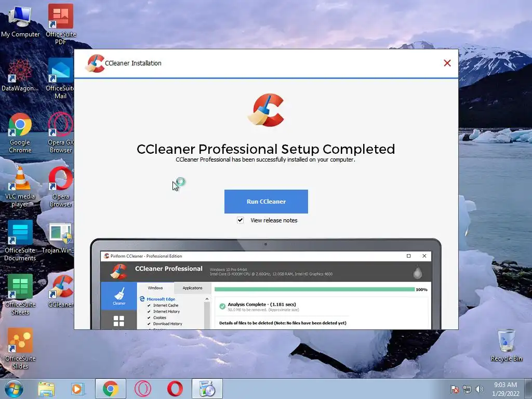Select Opera GX Browser desktop shortcut

click(61, 133)
